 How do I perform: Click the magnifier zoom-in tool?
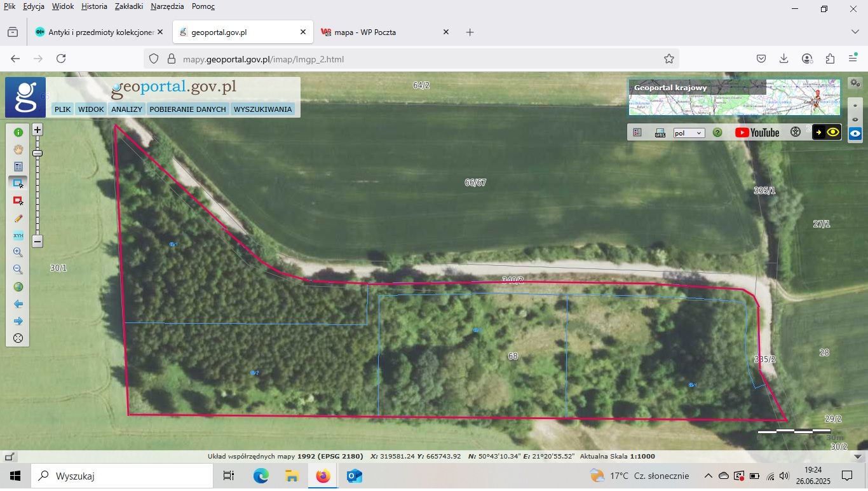18,252
